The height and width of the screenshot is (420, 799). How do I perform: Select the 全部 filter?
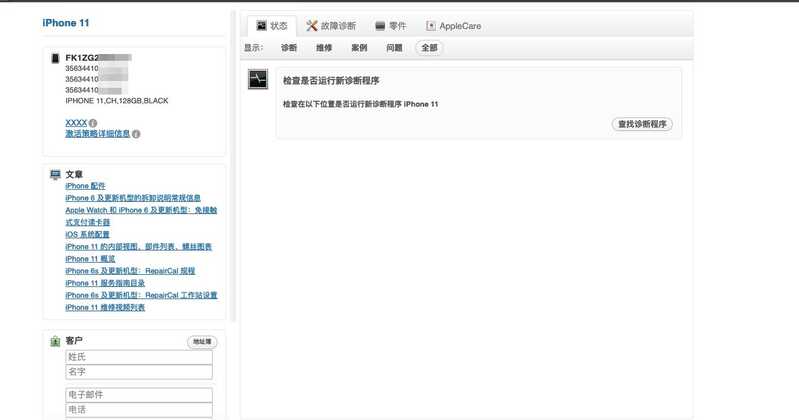tap(429, 47)
